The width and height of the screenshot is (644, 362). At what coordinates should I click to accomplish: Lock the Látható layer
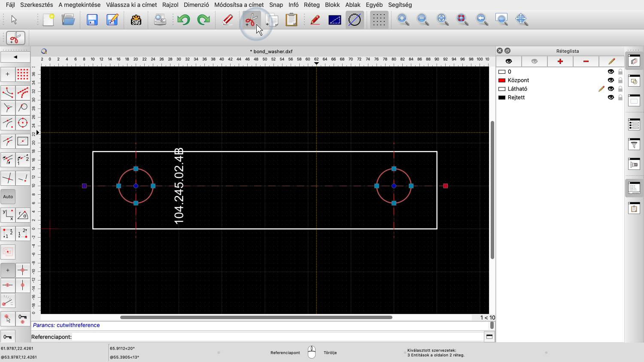tap(620, 89)
